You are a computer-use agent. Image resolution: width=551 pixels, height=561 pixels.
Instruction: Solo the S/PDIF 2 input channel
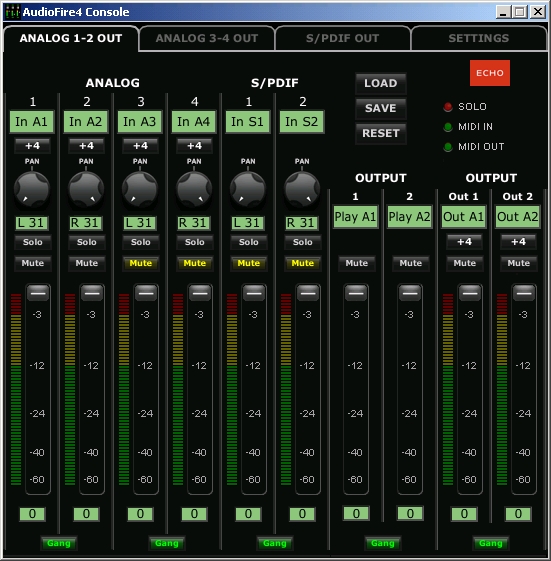point(303,242)
